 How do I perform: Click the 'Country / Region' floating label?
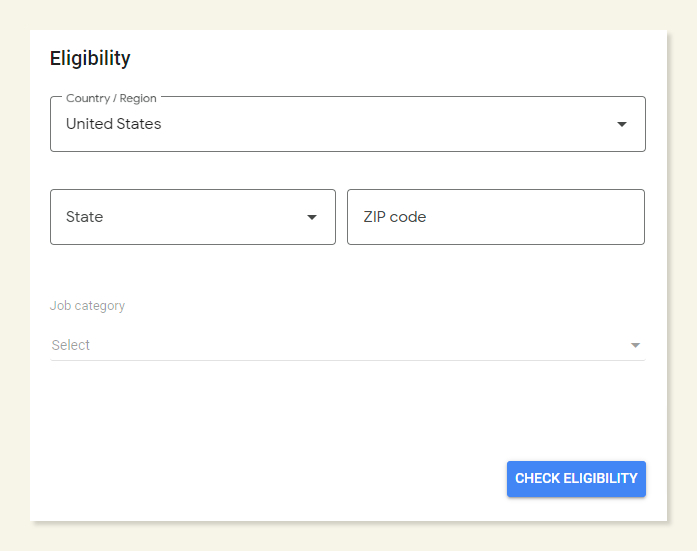113,98
